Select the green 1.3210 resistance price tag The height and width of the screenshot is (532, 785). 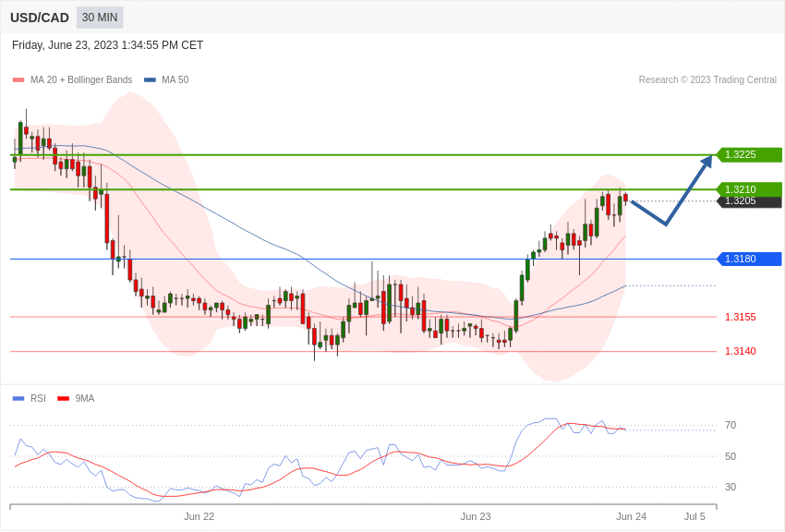(x=749, y=188)
